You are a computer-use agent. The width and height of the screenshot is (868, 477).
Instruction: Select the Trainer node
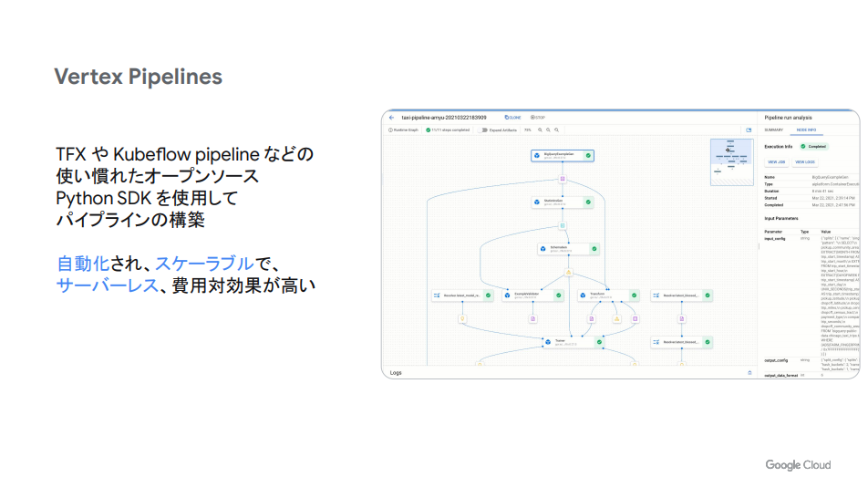point(573,342)
